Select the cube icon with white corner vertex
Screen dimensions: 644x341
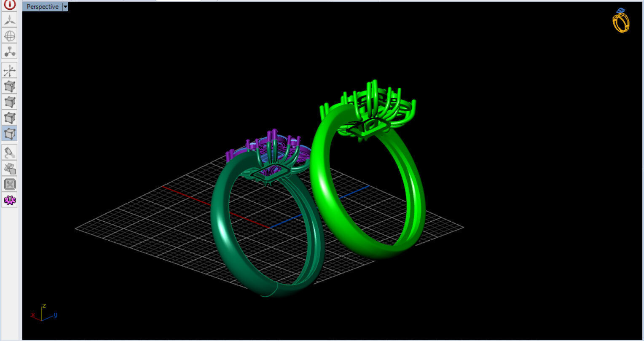click(9, 86)
